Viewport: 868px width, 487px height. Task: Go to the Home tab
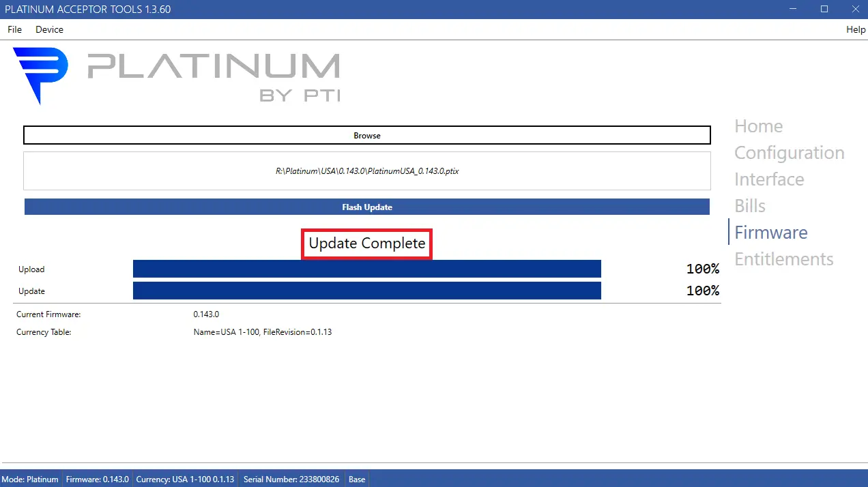[758, 126]
